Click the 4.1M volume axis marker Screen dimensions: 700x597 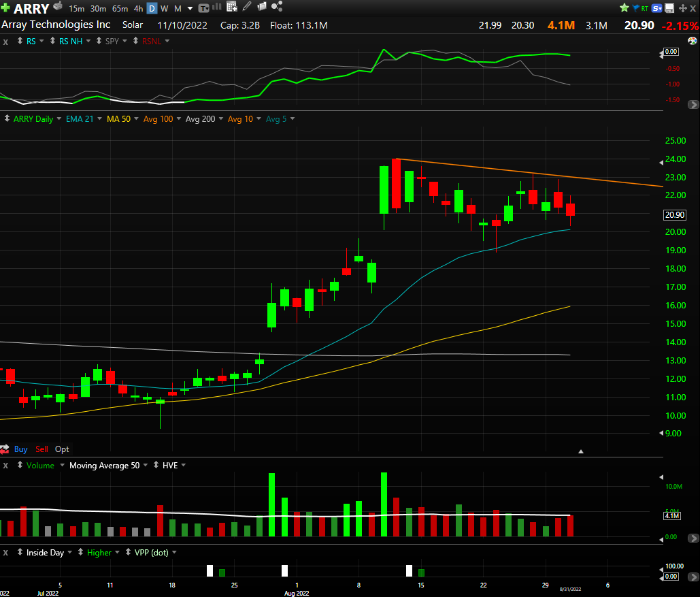point(672,516)
